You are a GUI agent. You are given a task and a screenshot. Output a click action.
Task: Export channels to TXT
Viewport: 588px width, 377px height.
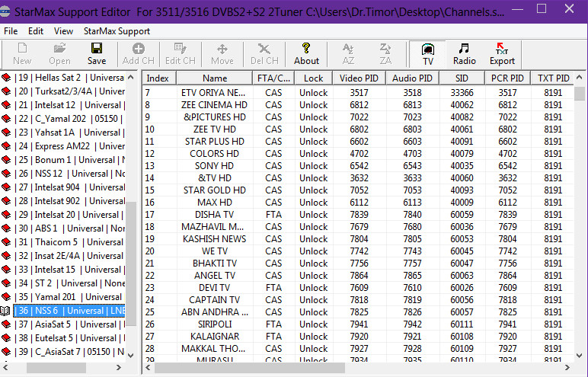pyautogui.click(x=502, y=54)
